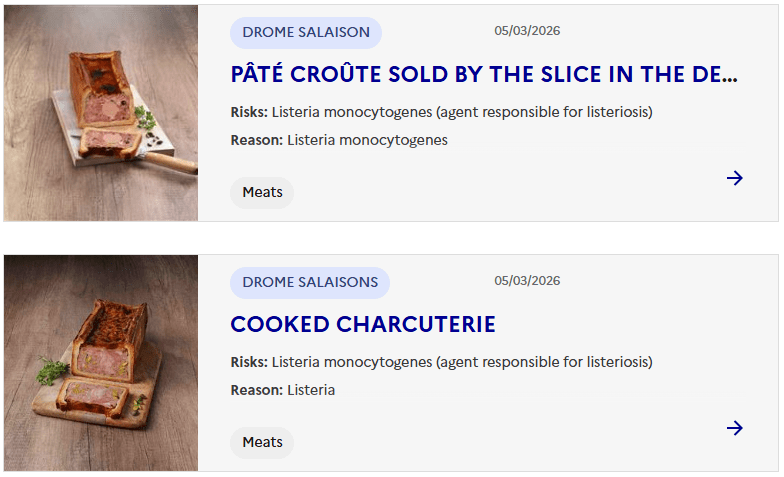
Task: Select the DROME SALAISON brand tag
Action: pos(306,32)
